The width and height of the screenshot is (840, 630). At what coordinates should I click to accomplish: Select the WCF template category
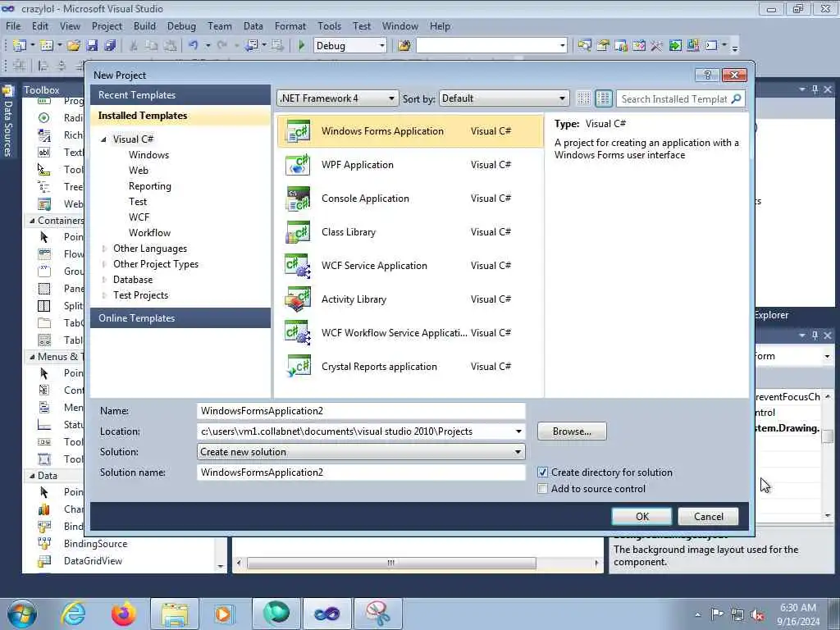(x=139, y=217)
